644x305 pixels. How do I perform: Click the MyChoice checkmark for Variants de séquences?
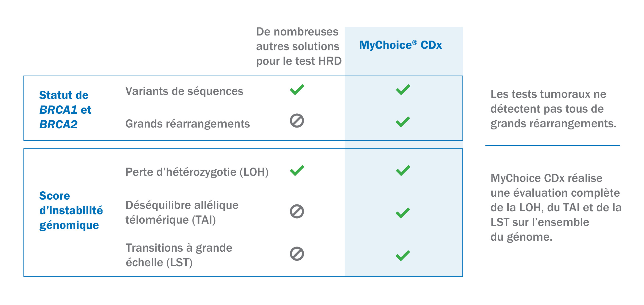pos(403,90)
